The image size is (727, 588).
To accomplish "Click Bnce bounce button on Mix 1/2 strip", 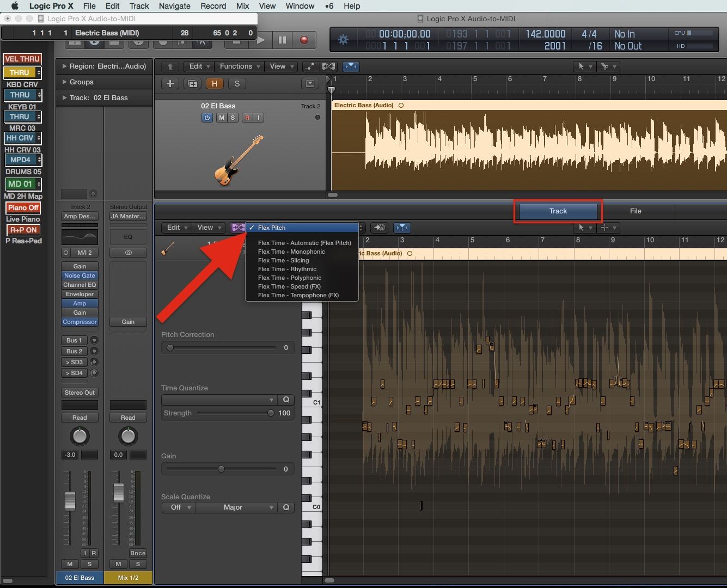I will click(138, 553).
